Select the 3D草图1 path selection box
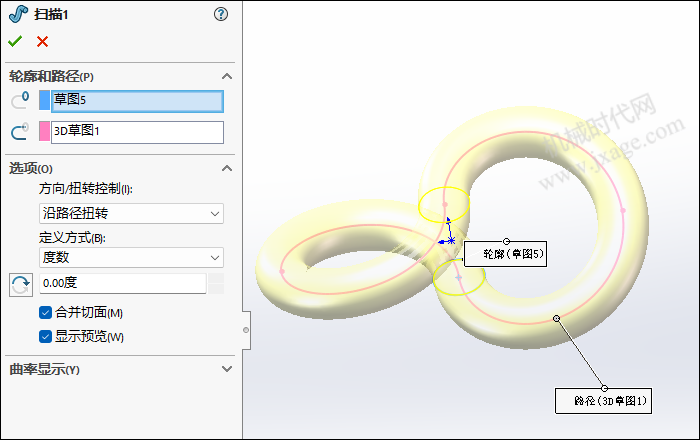 pos(137,132)
